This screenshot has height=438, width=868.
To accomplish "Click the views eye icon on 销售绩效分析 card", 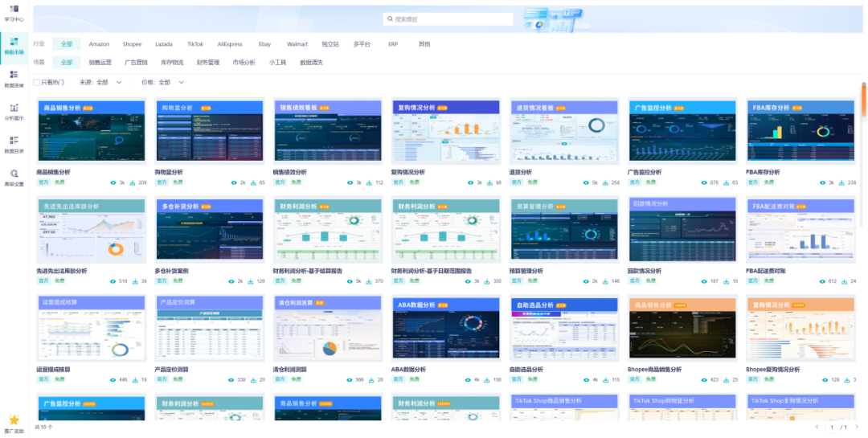I will (350, 182).
